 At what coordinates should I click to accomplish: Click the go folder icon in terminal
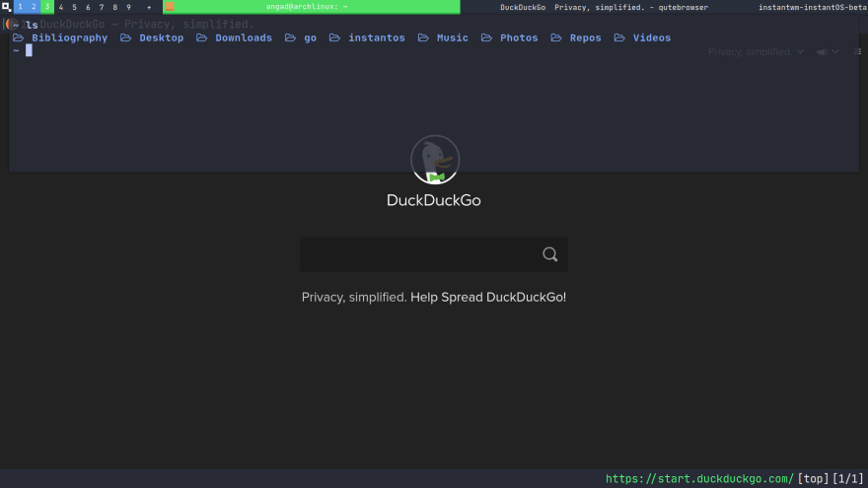(x=290, y=37)
